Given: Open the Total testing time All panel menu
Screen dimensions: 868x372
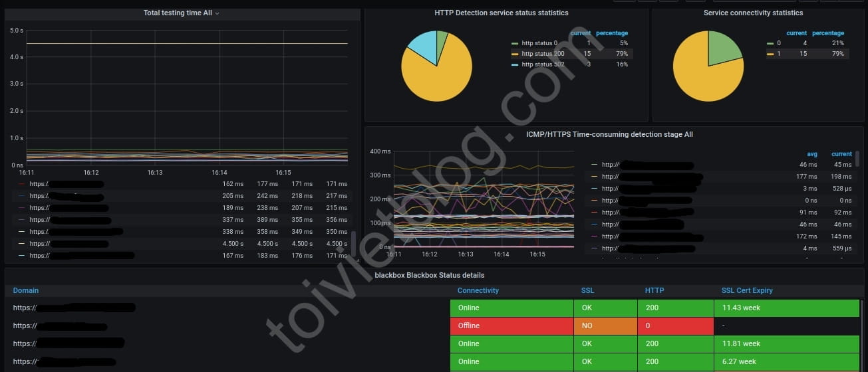Looking at the screenshot, I should pyautogui.click(x=182, y=13).
